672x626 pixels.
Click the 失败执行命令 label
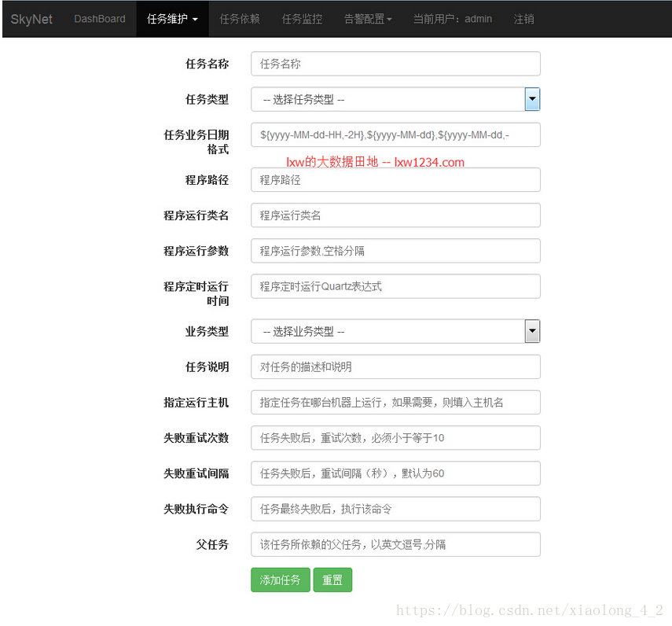(x=196, y=510)
